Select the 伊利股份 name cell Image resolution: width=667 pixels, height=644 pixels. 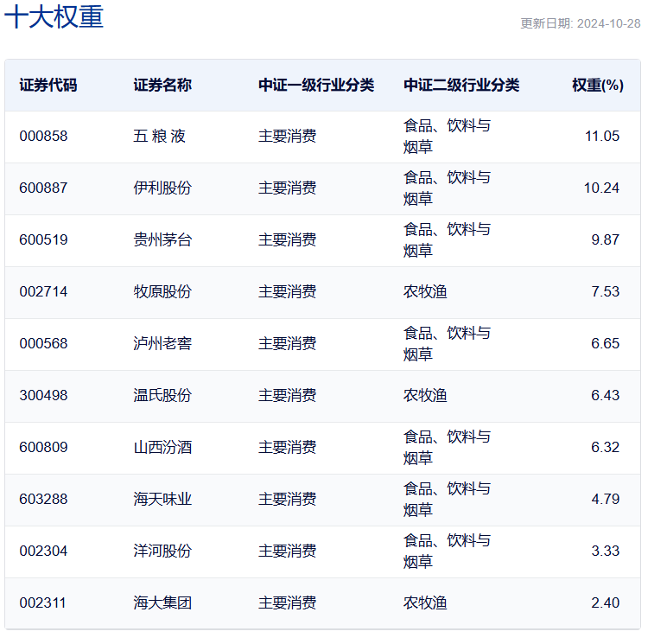point(162,188)
